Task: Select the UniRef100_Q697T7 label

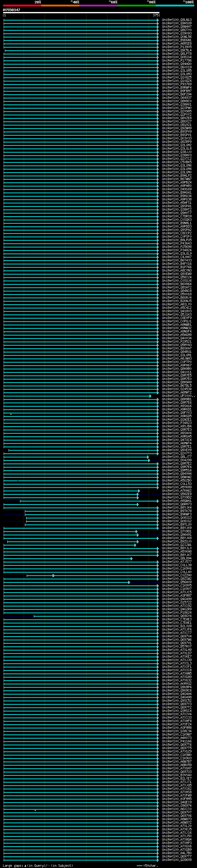Action: point(176,857)
